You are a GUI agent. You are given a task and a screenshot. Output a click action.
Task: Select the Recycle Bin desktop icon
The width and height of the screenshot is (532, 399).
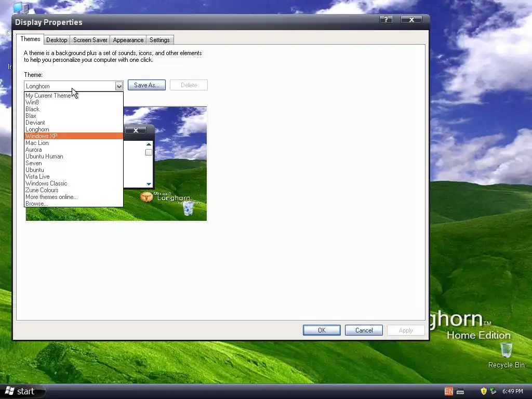506,355
